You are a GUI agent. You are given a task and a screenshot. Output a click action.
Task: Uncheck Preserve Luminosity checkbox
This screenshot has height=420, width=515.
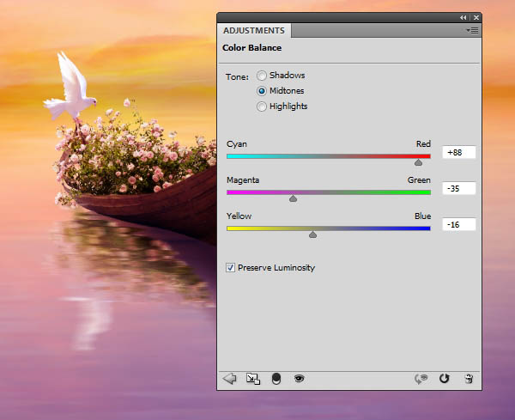coord(230,267)
